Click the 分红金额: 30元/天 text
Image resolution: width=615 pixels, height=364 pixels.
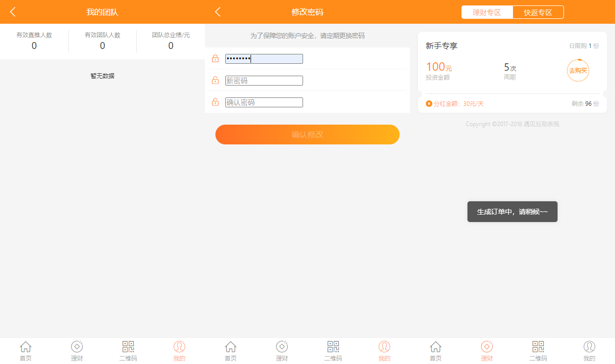tap(459, 104)
